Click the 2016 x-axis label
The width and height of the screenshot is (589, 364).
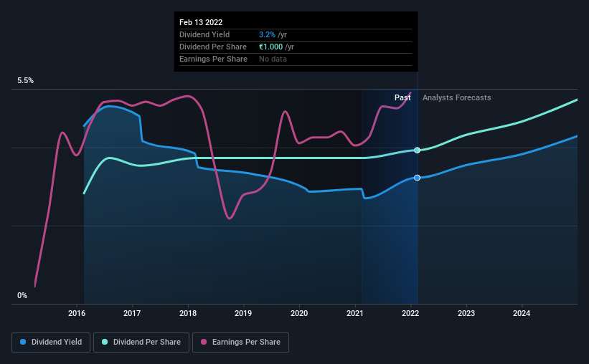[77, 313]
